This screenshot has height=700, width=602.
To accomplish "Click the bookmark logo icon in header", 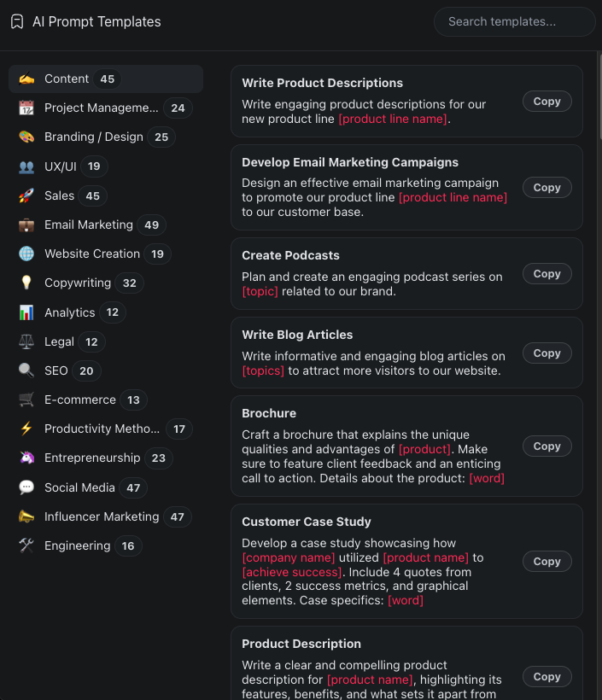I will [x=17, y=22].
